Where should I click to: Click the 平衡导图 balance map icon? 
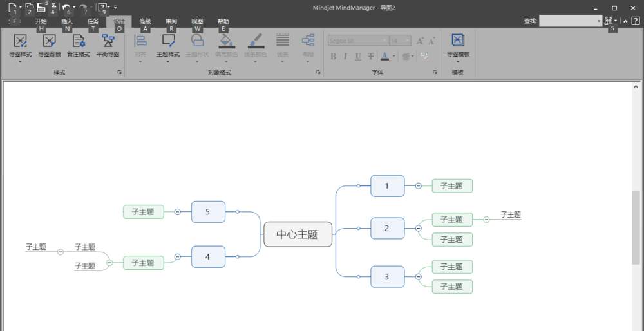[x=108, y=41]
